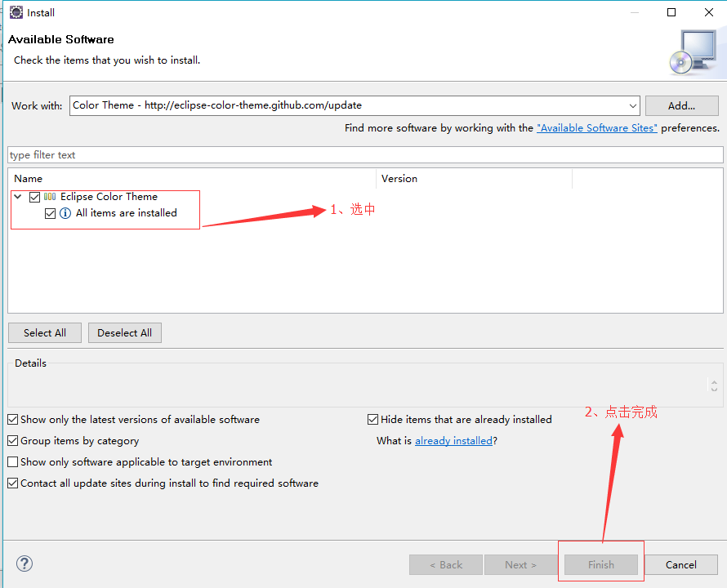Image resolution: width=727 pixels, height=588 pixels.
Task: Enable Show only software applicable to target environment
Action: tap(13, 462)
